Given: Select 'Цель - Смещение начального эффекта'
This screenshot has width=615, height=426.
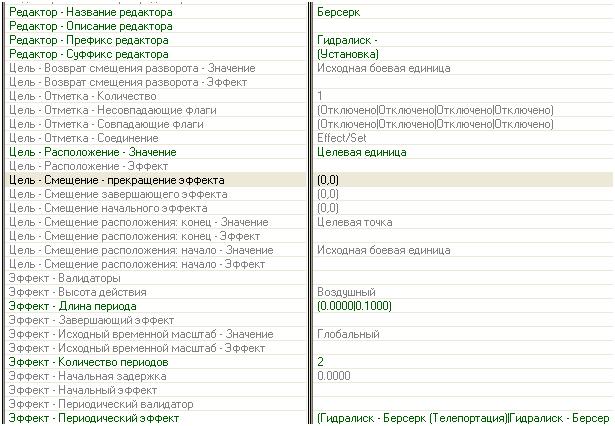Looking at the screenshot, I should tap(108, 208).
